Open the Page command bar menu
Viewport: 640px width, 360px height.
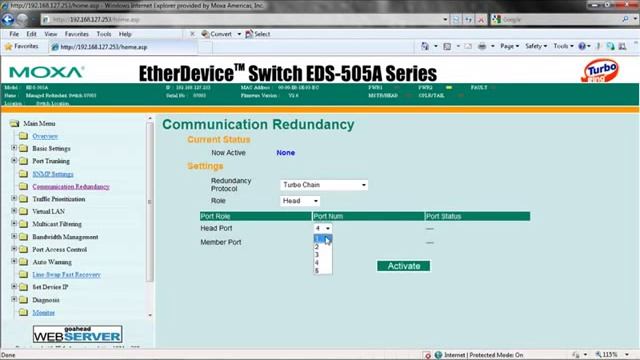pyautogui.click(x=509, y=46)
